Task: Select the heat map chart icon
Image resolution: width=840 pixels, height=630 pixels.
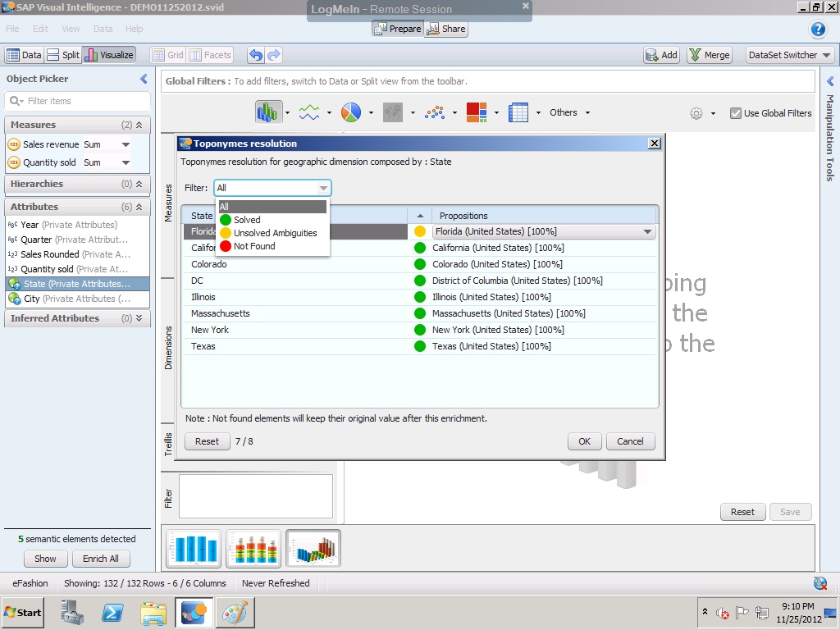Action: 477,112
